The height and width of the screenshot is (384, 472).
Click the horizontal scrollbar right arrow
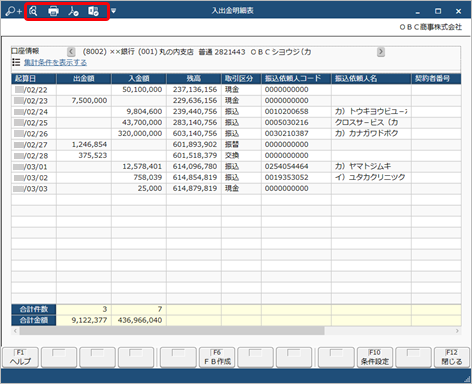(457, 331)
